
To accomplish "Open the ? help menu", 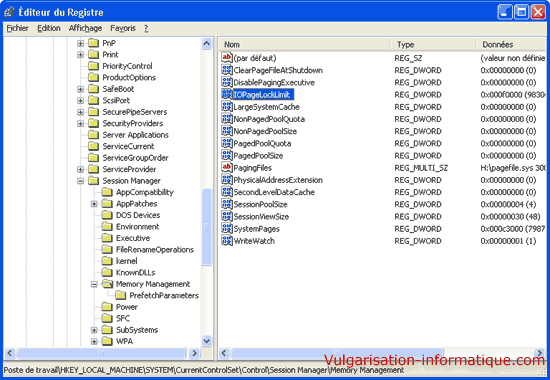I will tap(146, 28).
